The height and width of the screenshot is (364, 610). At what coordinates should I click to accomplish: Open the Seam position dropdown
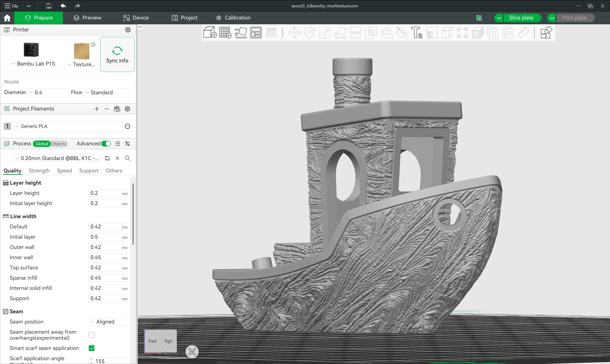[x=108, y=322]
